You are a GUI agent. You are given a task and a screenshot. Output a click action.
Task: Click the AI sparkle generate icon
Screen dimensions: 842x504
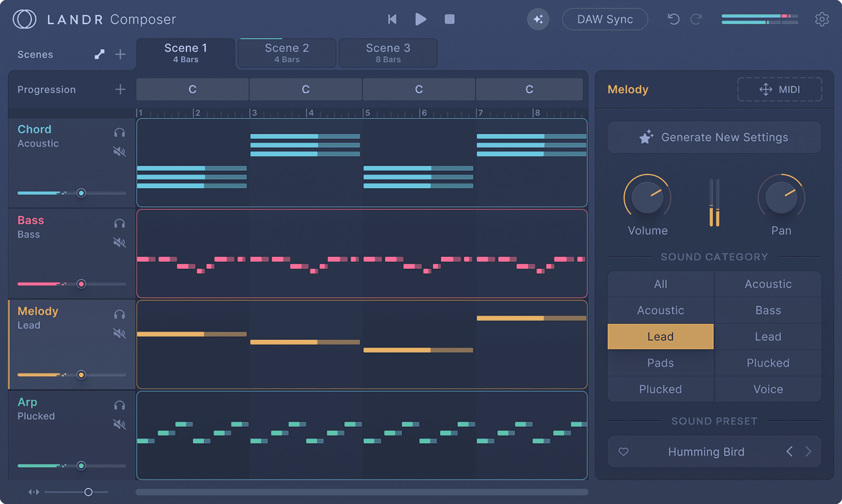click(538, 19)
